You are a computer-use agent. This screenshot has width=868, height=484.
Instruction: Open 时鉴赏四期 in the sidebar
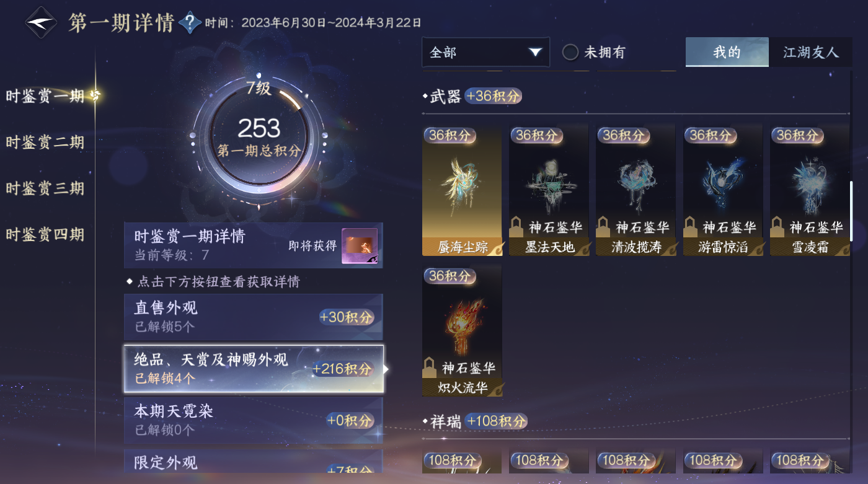click(x=45, y=234)
